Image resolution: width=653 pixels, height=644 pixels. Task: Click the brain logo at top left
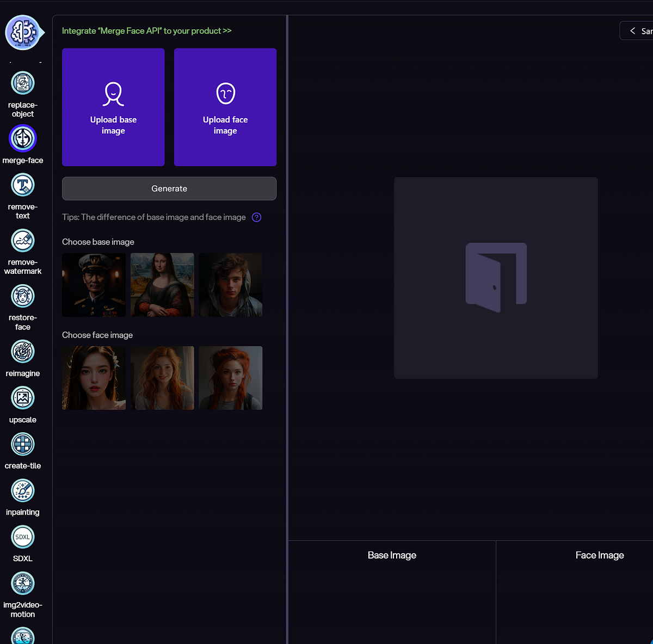[23, 33]
